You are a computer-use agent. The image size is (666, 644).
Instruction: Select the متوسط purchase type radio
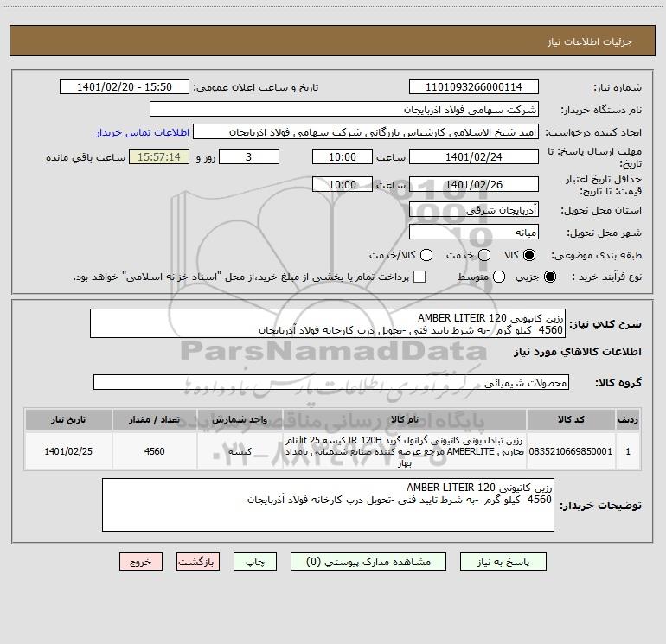[x=499, y=277]
